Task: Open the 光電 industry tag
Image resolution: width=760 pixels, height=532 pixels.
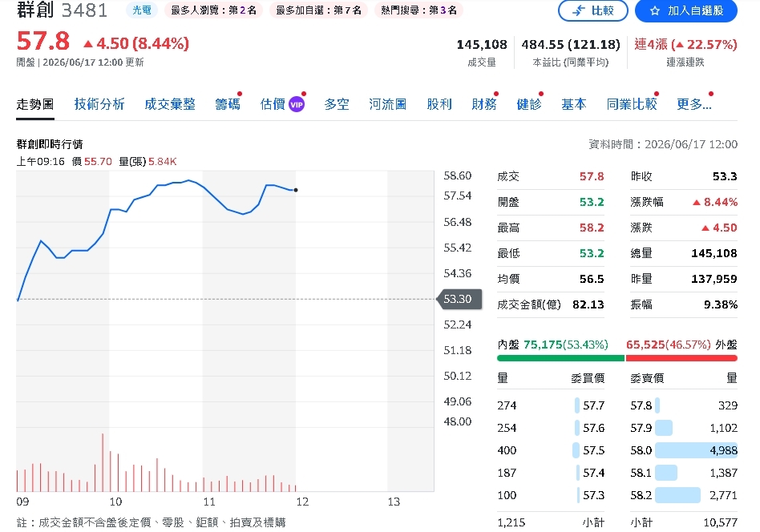Action: [142, 10]
